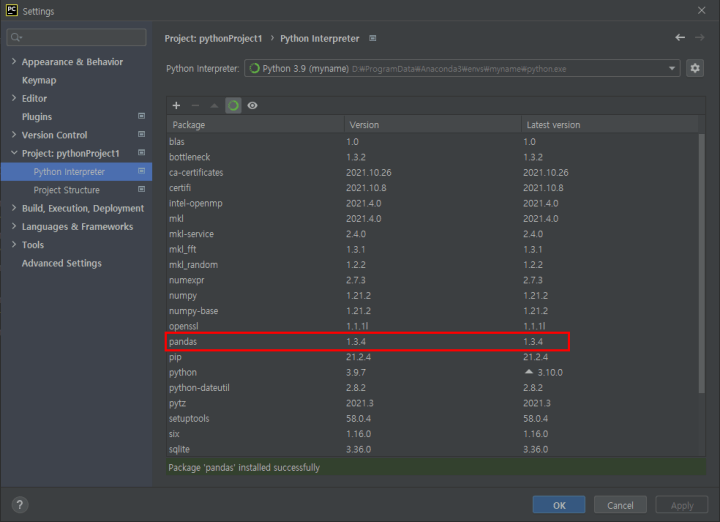Select the sqlite package row
This screenshot has height=522, width=720.
pos(433,449)
